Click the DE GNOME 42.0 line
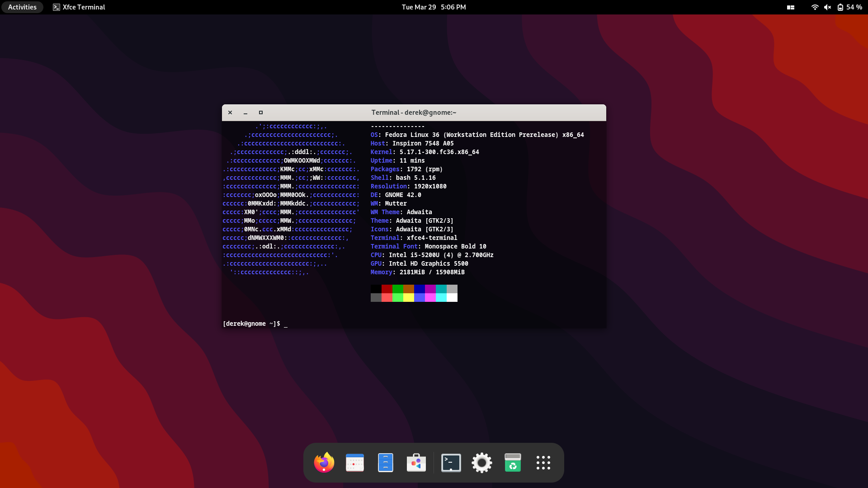Screen dimensions: 868x488 tap(396, 195)
